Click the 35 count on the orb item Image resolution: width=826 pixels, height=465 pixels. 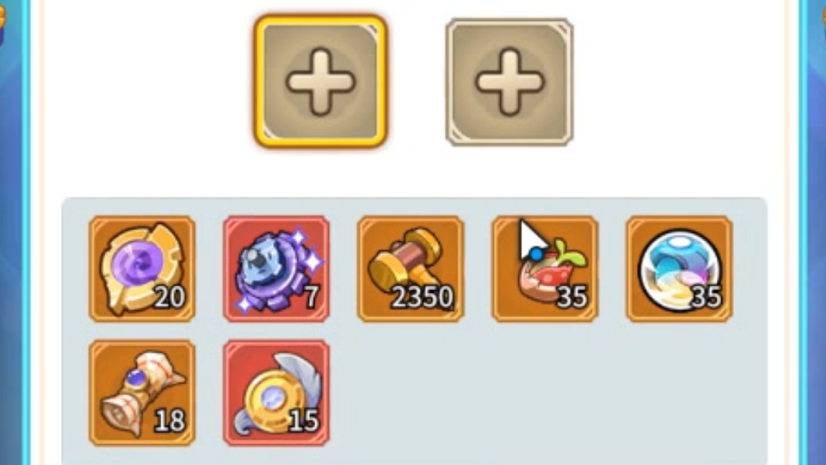pyautogui.click(x=706, y=298)
